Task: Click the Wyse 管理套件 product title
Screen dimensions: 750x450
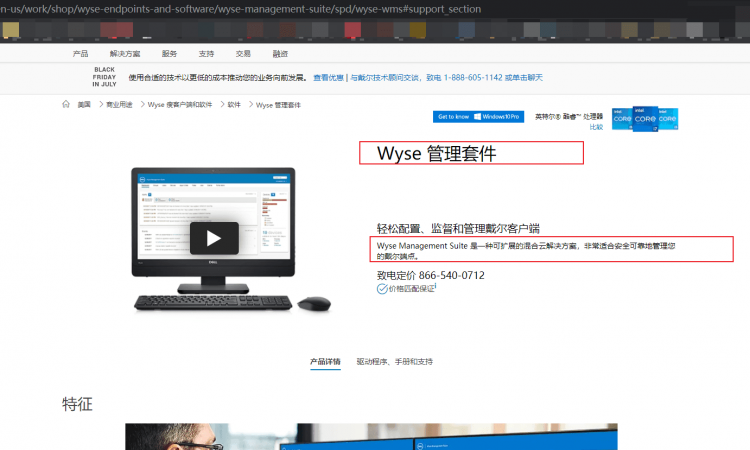Action: (437, 154)
